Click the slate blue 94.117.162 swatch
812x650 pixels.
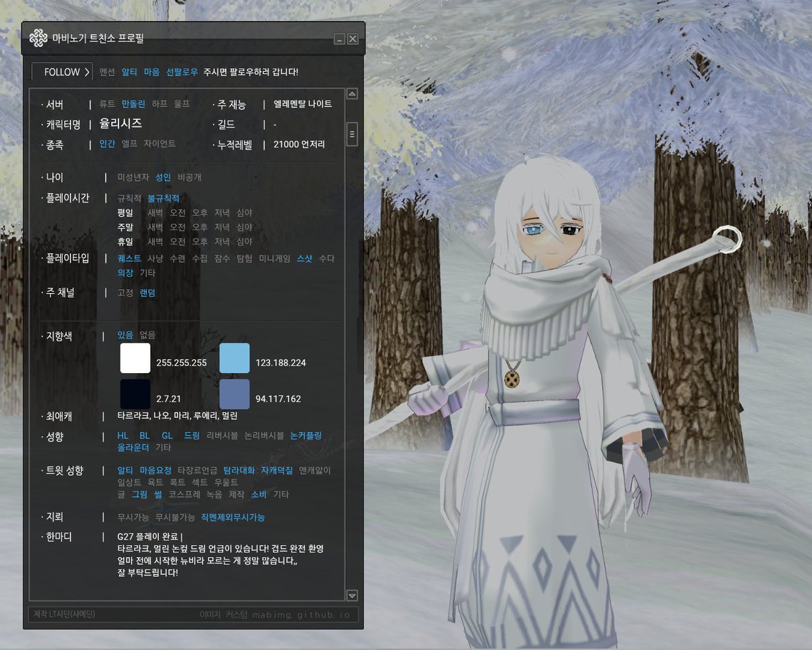point(234,394)
